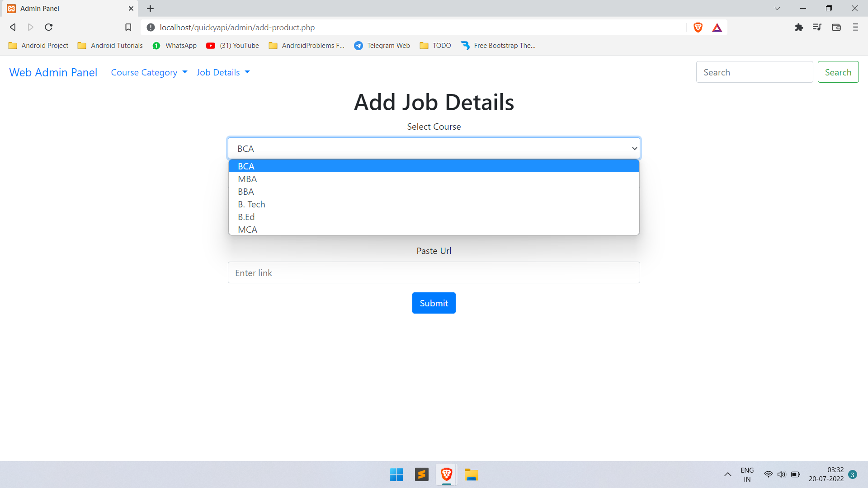Open the extensions puzzle icon
This screenshot has width=868, height=488.
coord(799,28)
